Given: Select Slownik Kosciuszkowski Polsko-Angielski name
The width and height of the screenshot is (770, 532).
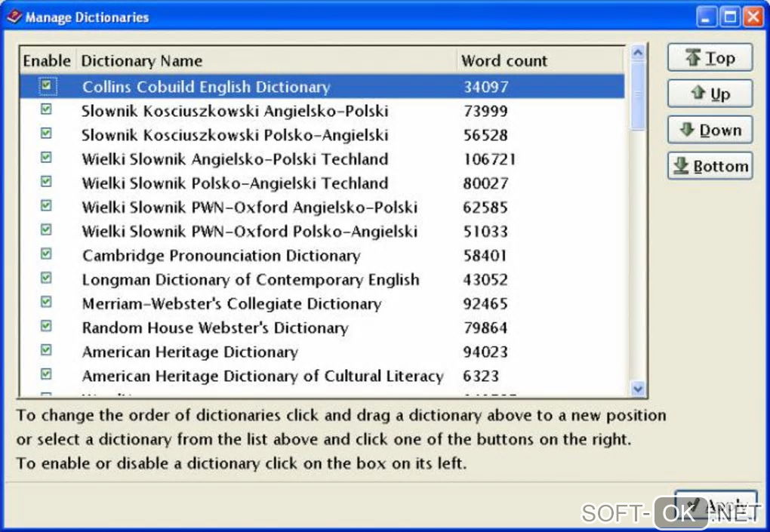Looking at the screenshot, I should [x=235, y=135].
